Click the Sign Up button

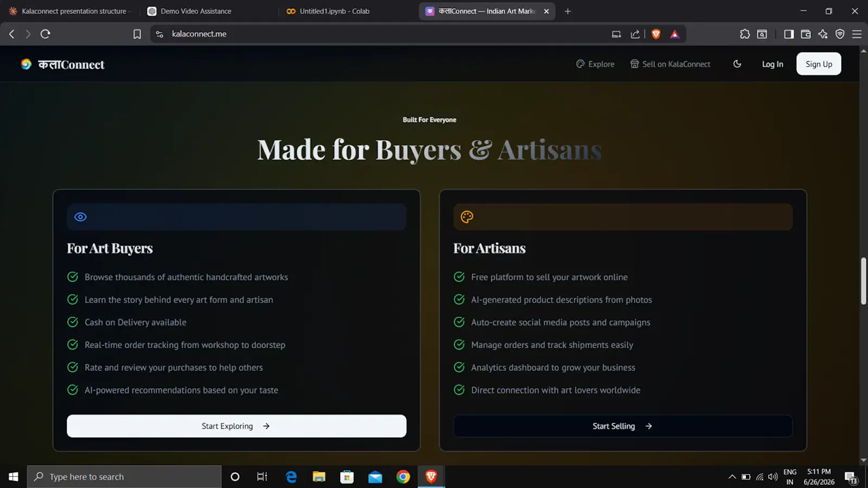[819, 64]
